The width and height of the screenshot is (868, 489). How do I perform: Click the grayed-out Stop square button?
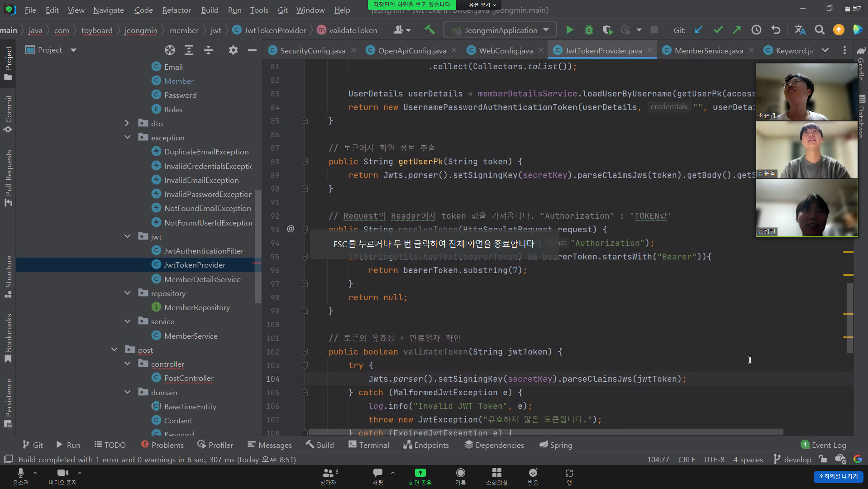click(654, 30)
